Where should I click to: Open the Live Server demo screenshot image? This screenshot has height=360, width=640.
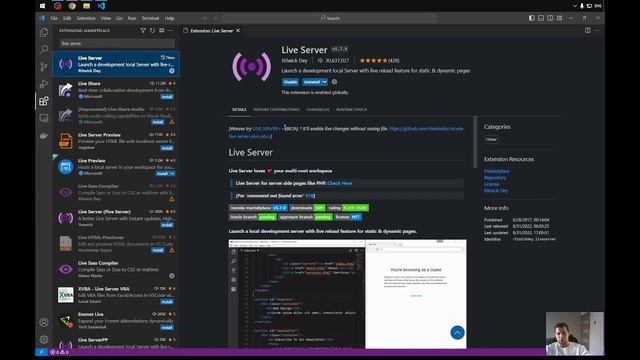tap(347, 294)
